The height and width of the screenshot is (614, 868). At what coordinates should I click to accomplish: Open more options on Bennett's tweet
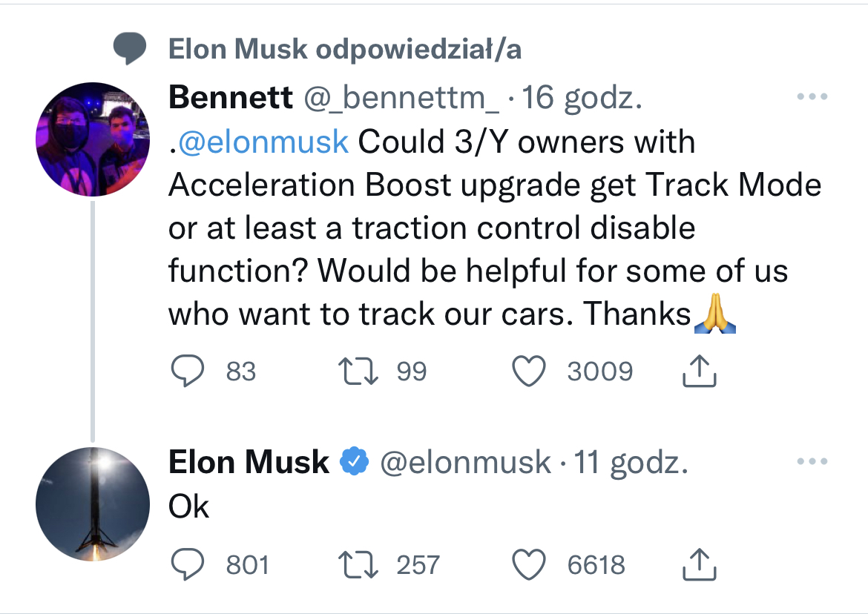812,96
